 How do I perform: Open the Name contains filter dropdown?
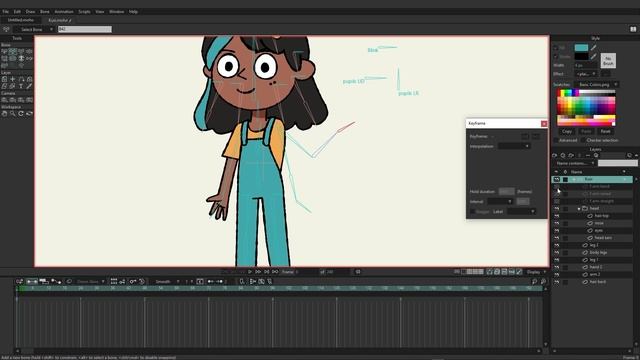pyautogui.click(x=576, y=163)
